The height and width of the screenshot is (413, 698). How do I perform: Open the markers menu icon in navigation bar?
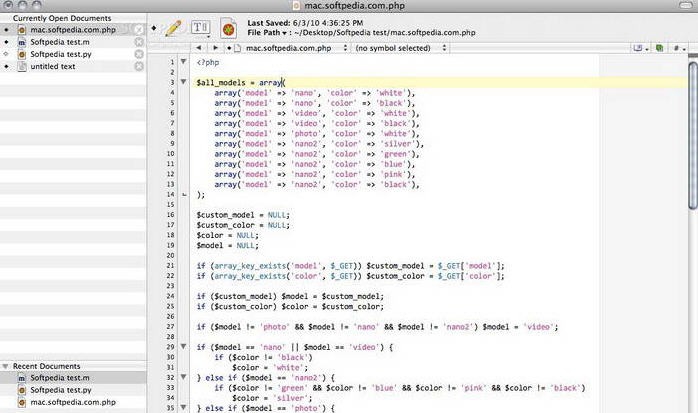640,48
